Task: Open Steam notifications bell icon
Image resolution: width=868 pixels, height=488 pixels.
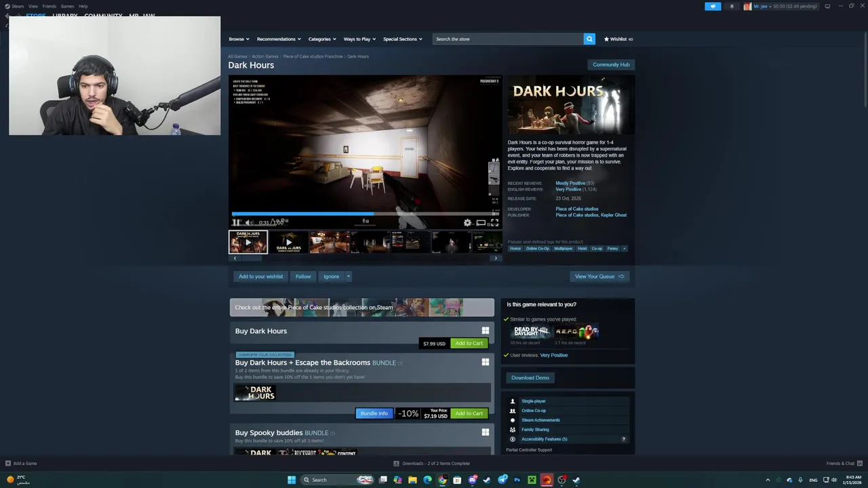Action: (x=732, y=6)
